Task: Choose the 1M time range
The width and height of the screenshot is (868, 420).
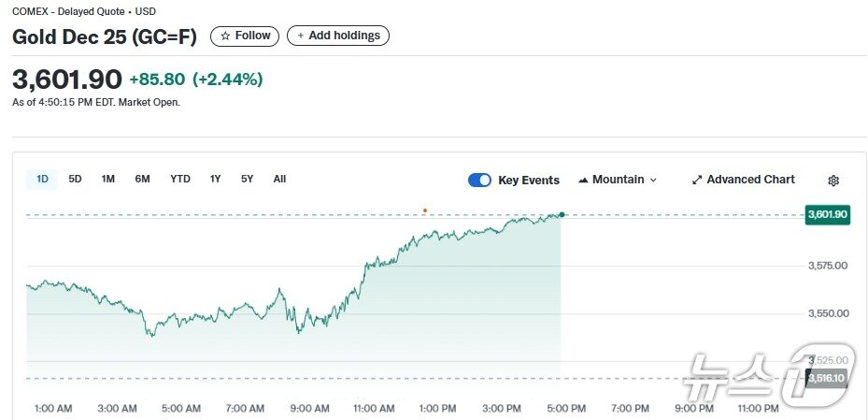Action: coord(108,179)
